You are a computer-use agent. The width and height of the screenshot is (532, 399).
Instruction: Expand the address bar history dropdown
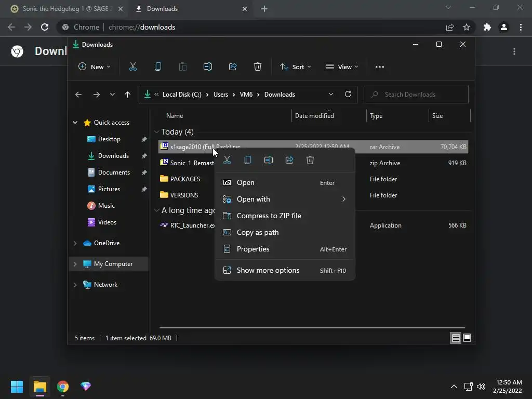pos(331,95)
